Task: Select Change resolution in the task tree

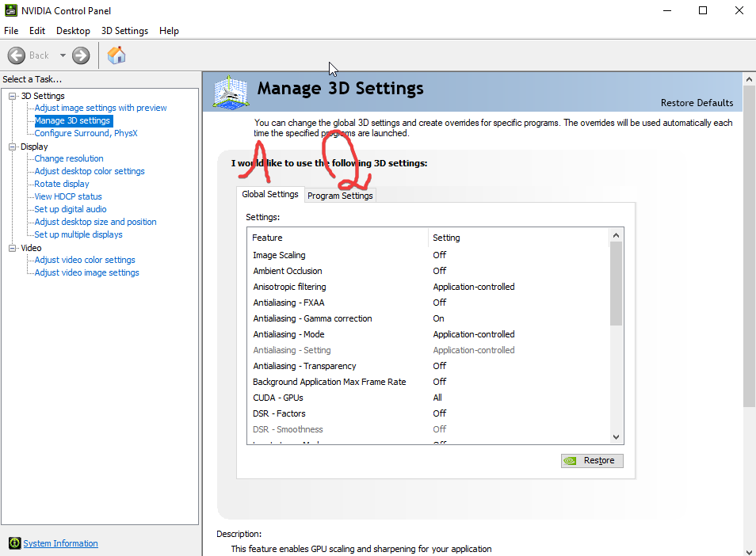Action: (69, 158)
